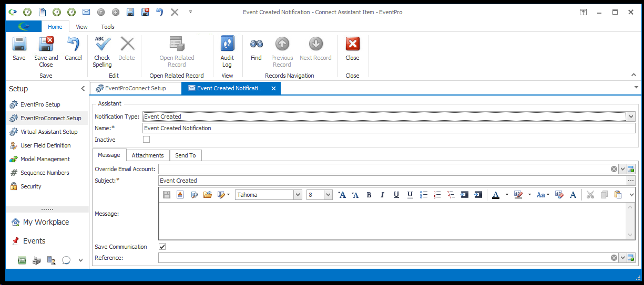Open the Audit Log
644x285 pixels.
point(227,51)
